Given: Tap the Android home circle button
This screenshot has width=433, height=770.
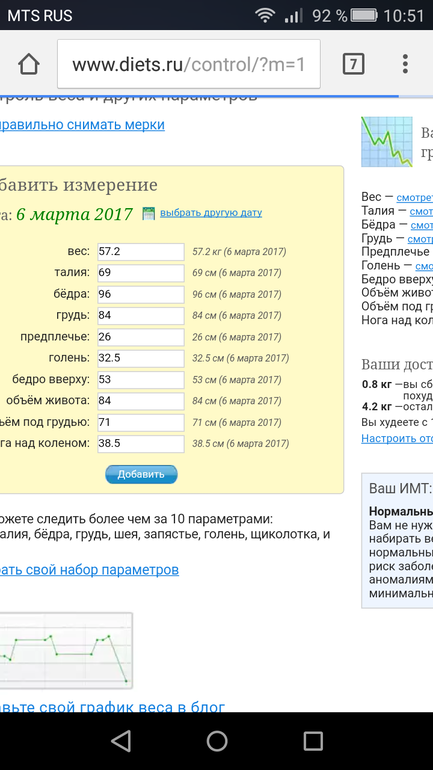Looking at the screenshot, I should (x=216, y=741).
